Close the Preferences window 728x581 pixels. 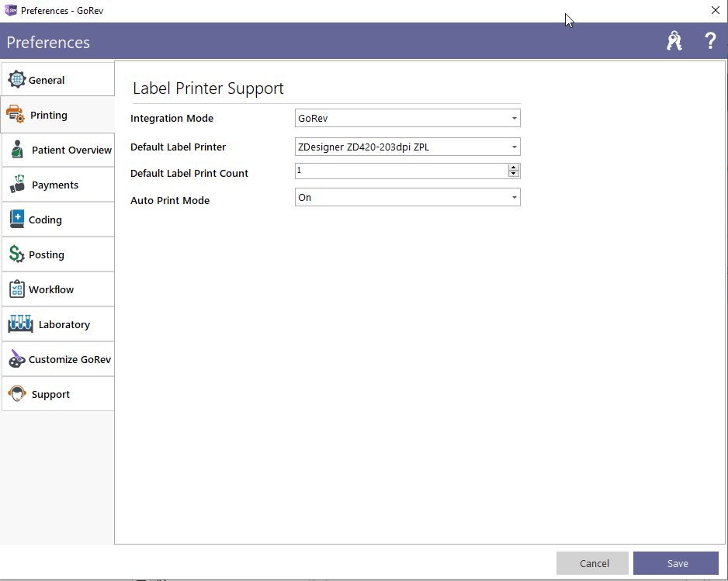coord(716,10)
